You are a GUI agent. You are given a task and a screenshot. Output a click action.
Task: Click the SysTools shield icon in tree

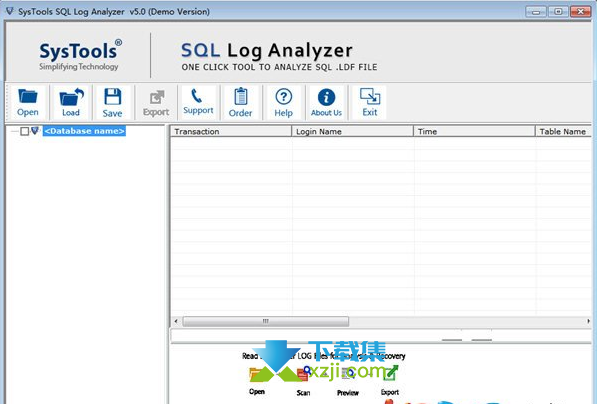click(x=35, y=131)
